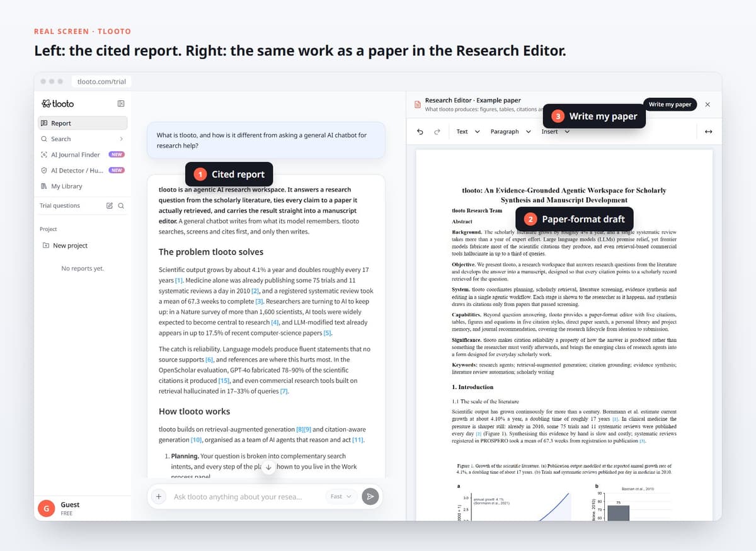
Task: Open citation [5] in the report
Action: point(327,332)
